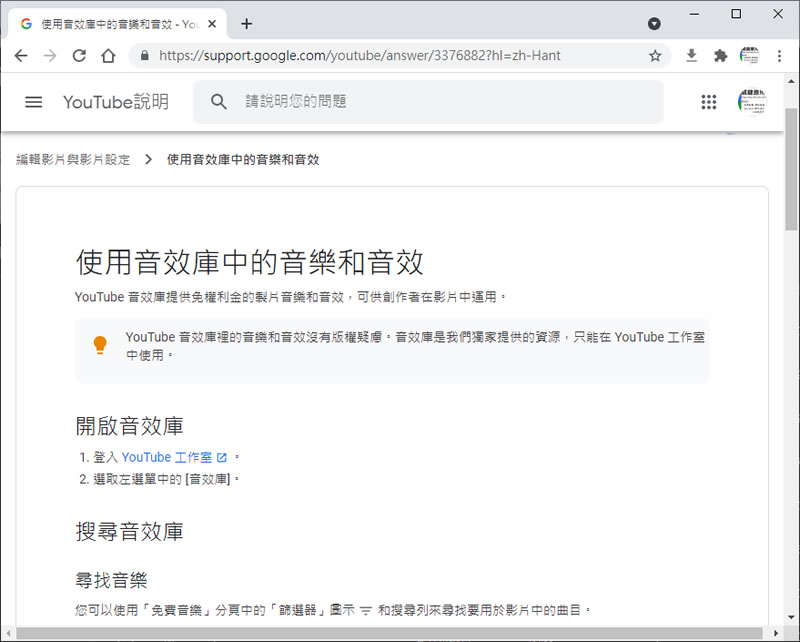Click the subheading 尋找音樂

coord(111,580)
